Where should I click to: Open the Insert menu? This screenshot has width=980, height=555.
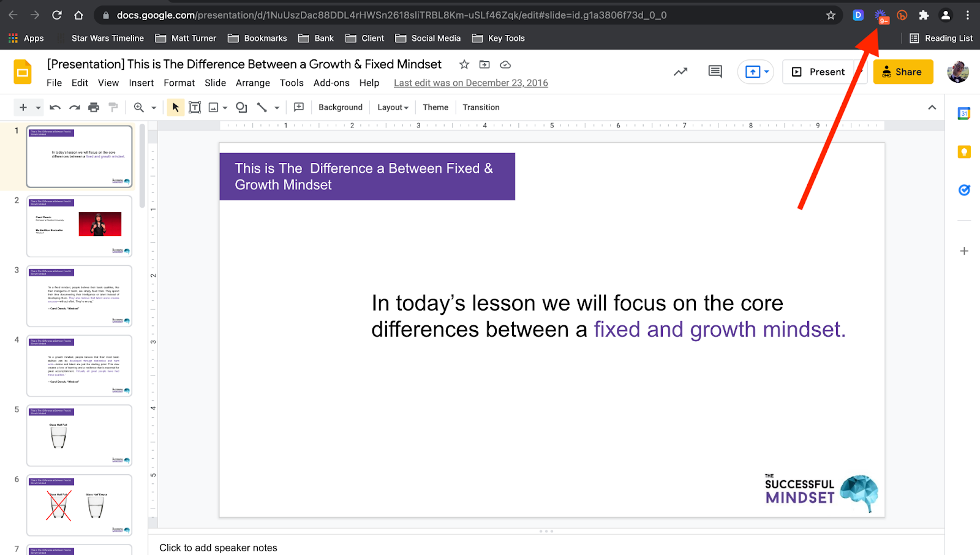[141, 83]
